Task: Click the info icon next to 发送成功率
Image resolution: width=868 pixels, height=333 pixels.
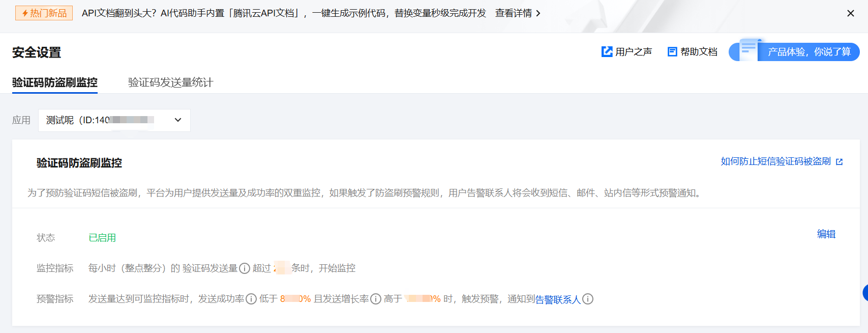Action: coord(251,299)
